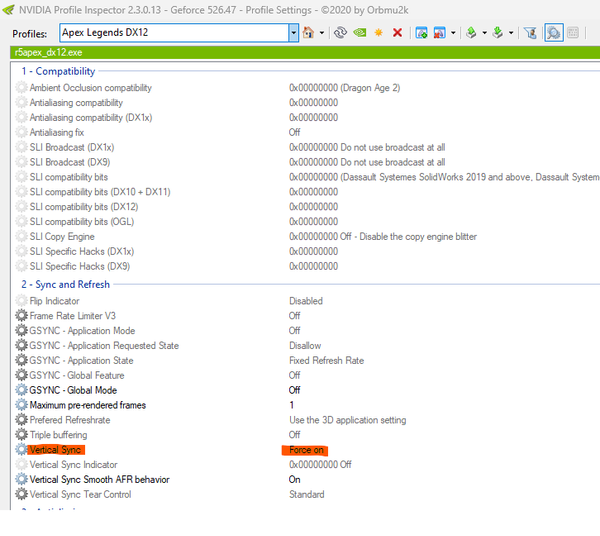Select the Ambient Occlusion compatibility setting name

tap(91, 88)
